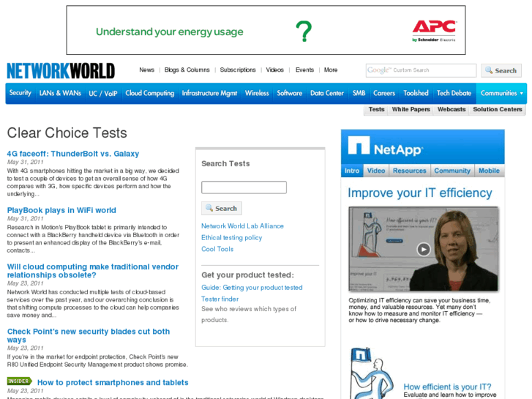Open the Events page
532x399 pixels.
[304, 70]
